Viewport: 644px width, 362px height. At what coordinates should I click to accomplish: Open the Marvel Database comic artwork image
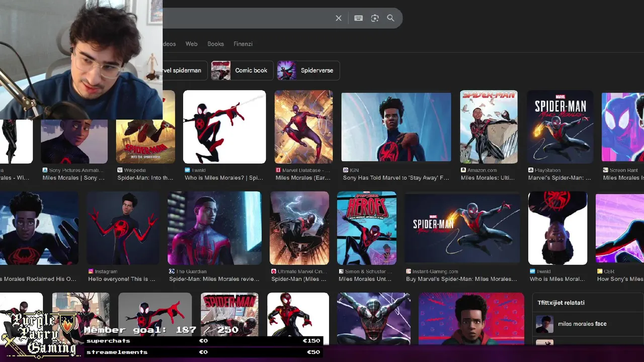(x=303, y=127)
